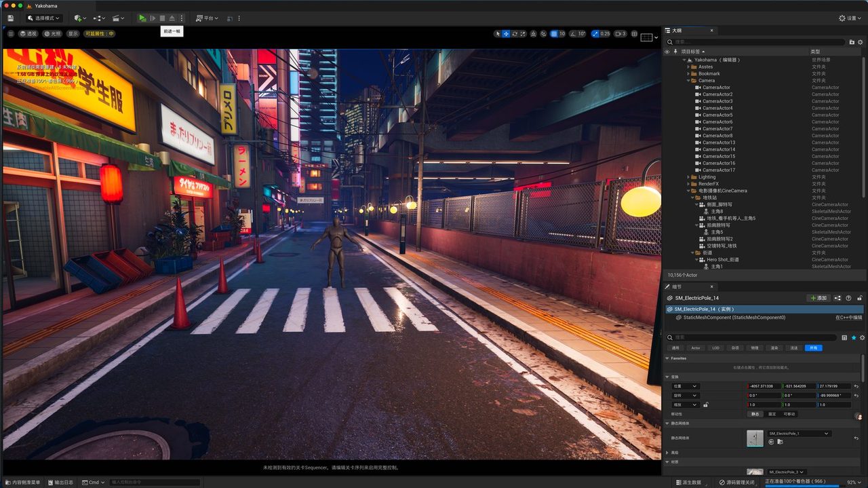Image resolution: width=868 pixels, height=488 pixels.
Task: Click the 透视 perspective view button
Action: click(x=28, y=33)
